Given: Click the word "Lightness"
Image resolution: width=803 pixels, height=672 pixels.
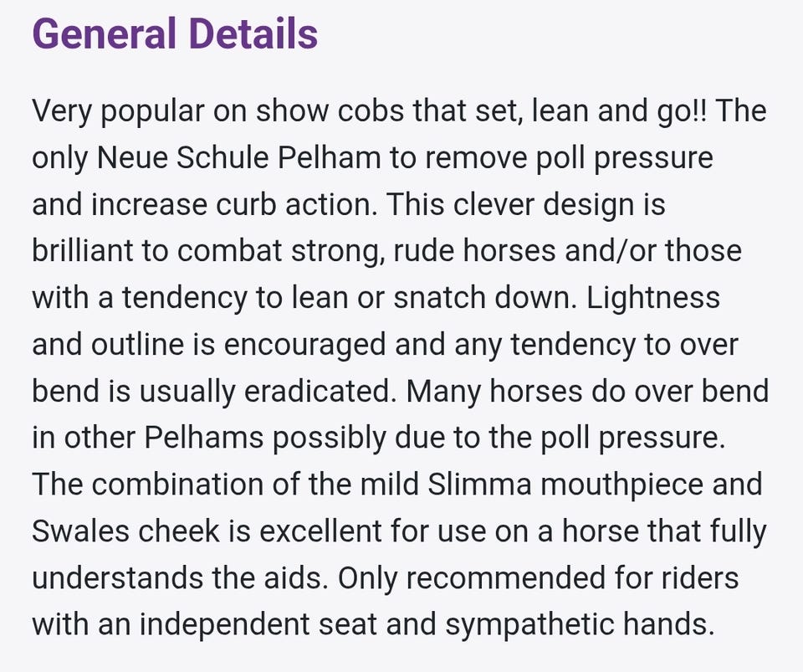Looking at the screenshot, I should point(653,298).
